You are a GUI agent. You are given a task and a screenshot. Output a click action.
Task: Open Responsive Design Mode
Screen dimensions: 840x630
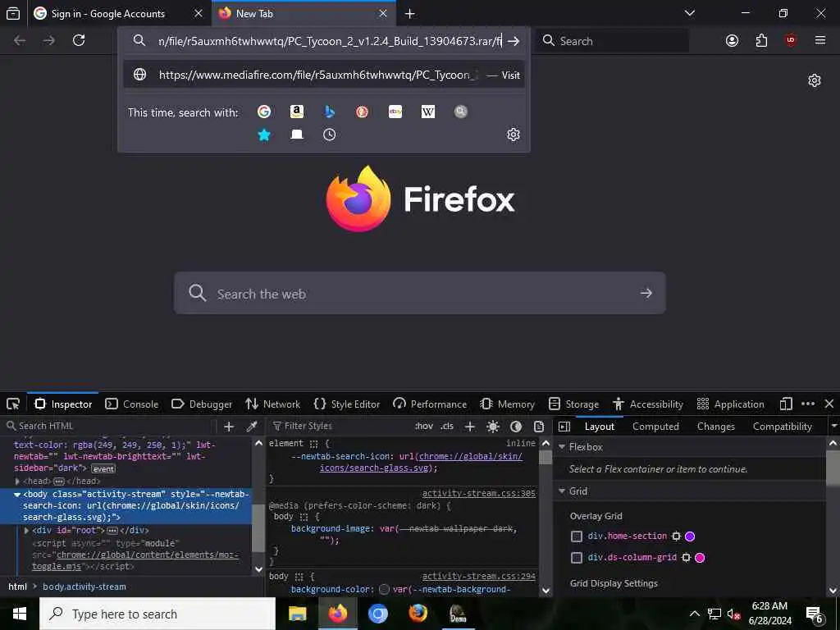786,404
